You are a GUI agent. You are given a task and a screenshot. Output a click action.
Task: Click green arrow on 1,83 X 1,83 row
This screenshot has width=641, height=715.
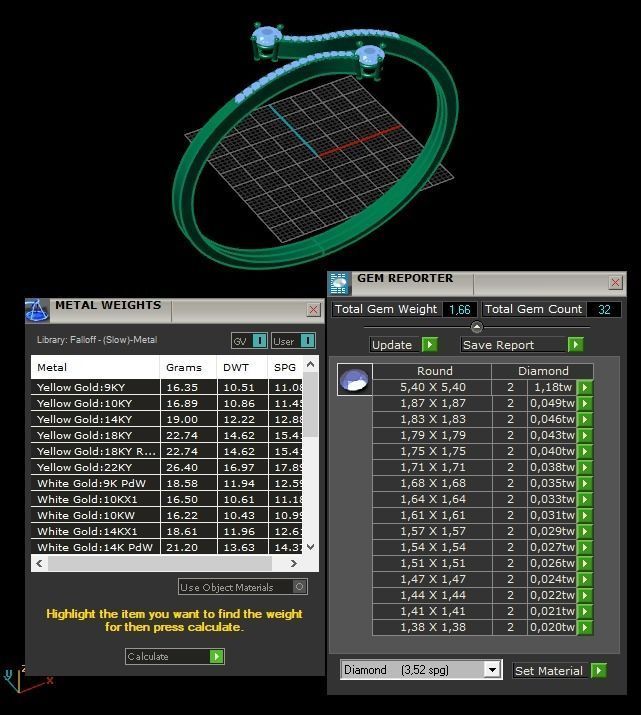(585, 420)
